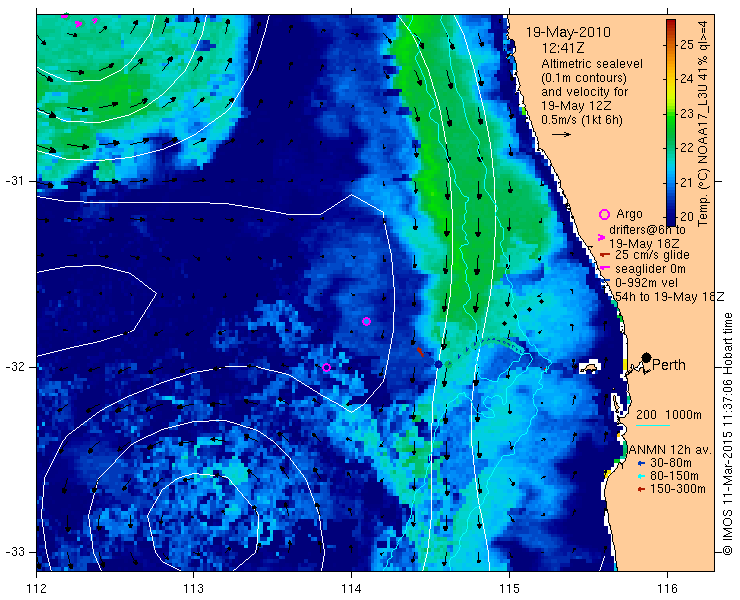Click the 0.5m/s reference velocity arrow

click(561, 135)
